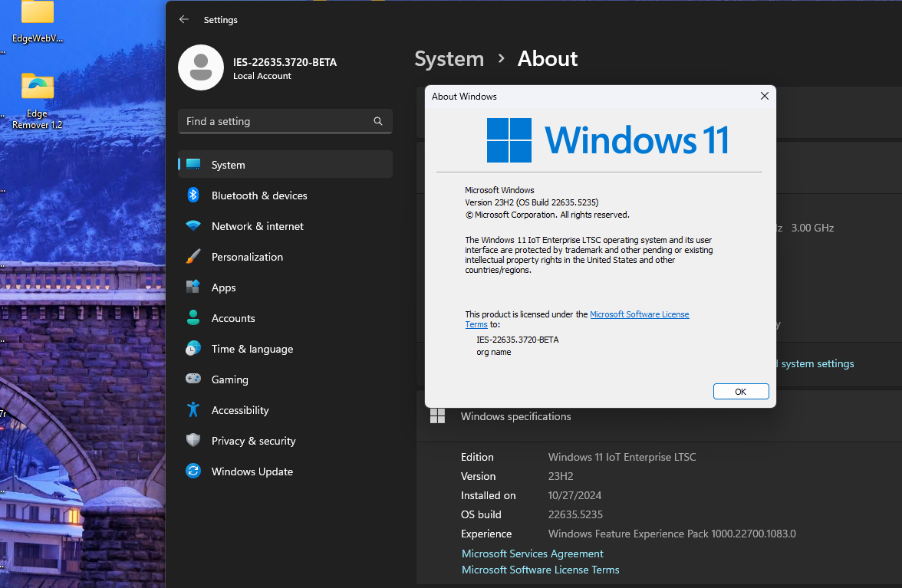
Task: Open Network & internet settings
Action: pyautogui.click(x=285, y=226)
